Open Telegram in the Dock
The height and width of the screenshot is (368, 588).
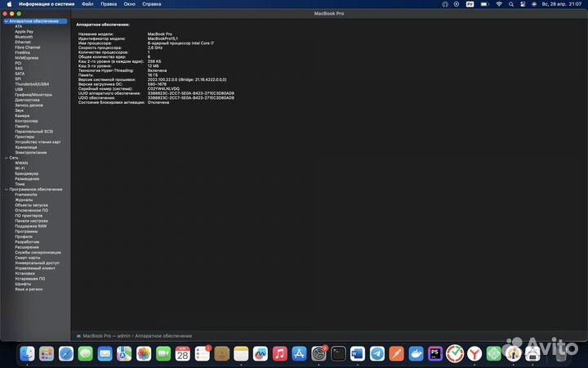[377, 353]
